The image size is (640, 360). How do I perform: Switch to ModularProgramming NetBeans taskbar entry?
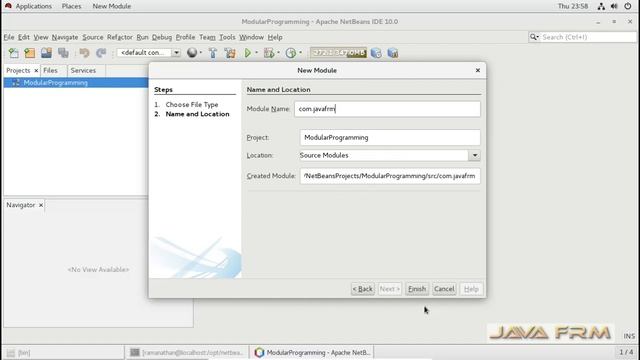click(x=312, y=353)
